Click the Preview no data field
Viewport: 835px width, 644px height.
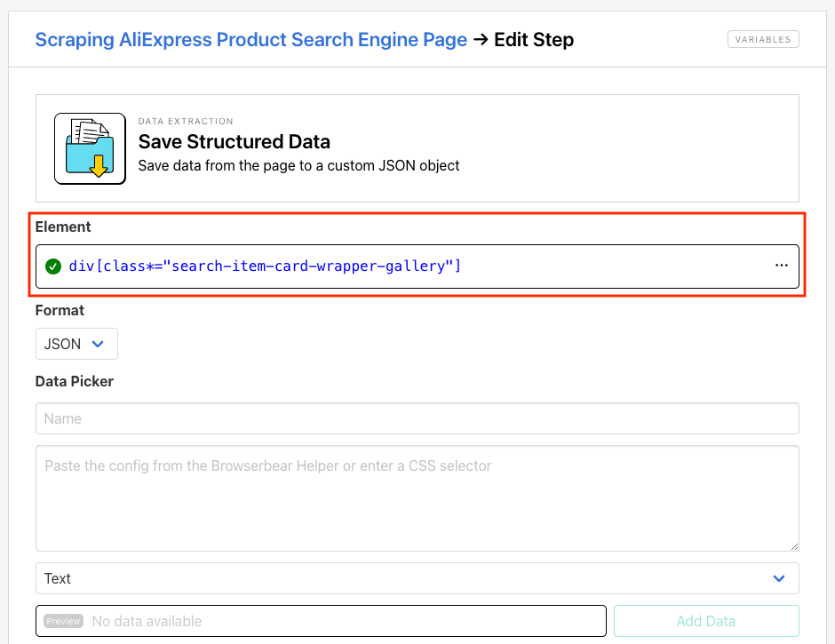(x=321, y=621)
